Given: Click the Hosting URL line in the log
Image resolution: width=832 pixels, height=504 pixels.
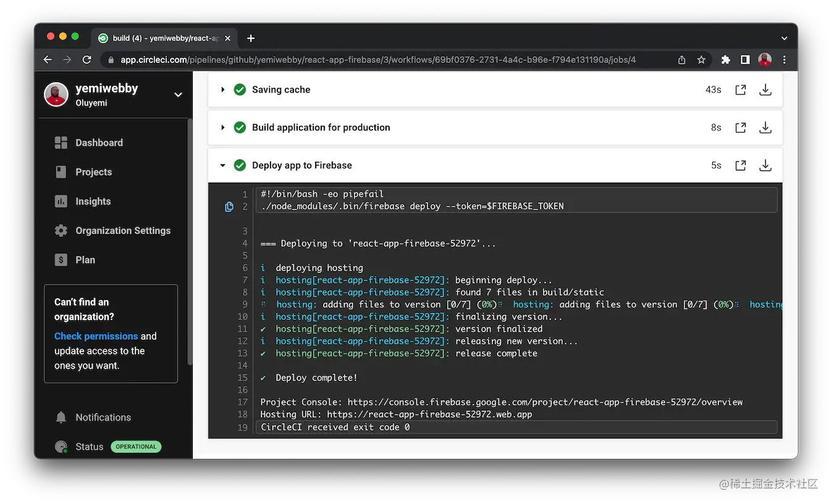Looking at the screenshot, I should click(396, 414).
